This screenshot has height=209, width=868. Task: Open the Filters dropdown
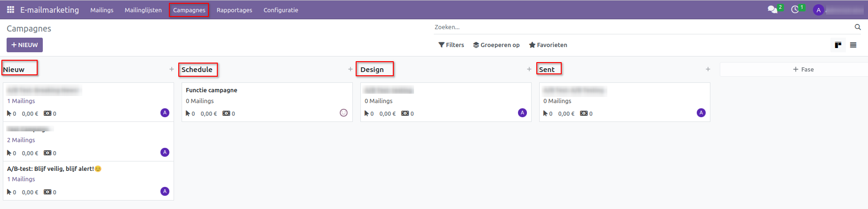click(x=451, y=45)
